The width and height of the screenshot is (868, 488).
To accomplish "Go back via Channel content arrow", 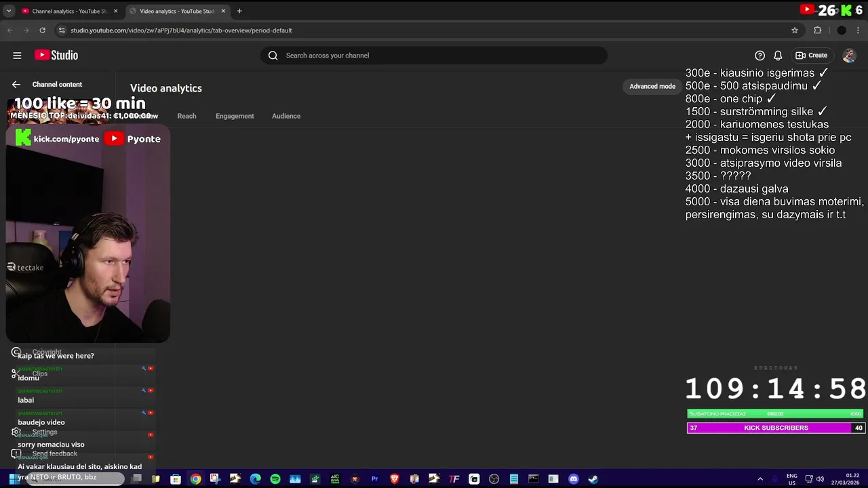I will point(16,85).
